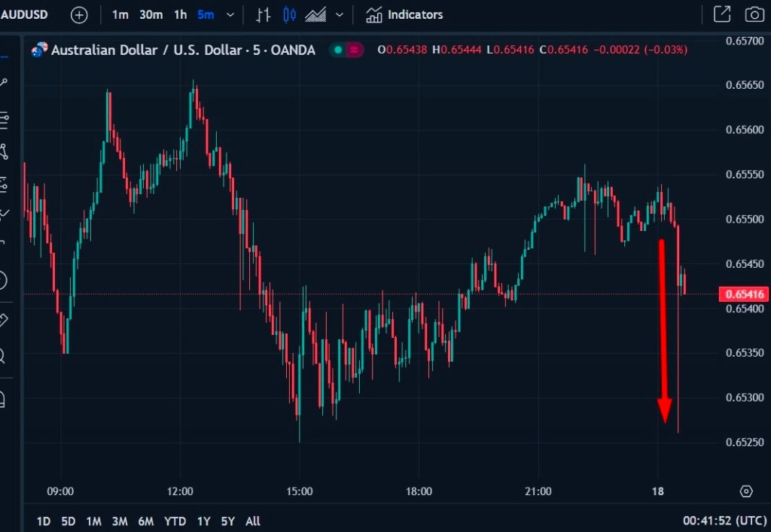This screenshot has width=771, height=532.
Task: Open the bar style chart icon
Action: point(263,14)
